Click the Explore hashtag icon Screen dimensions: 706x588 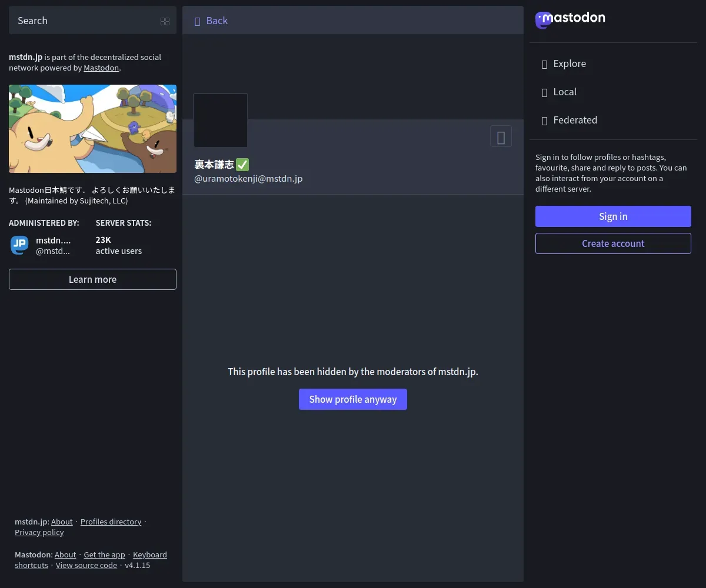pyautogui.click(x=544, y=64)
